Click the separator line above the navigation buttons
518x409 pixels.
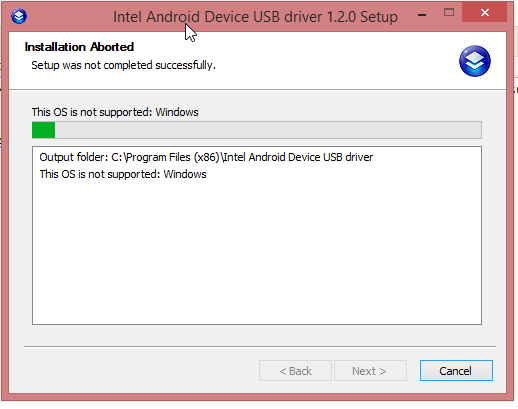click(x=260, y=346)
